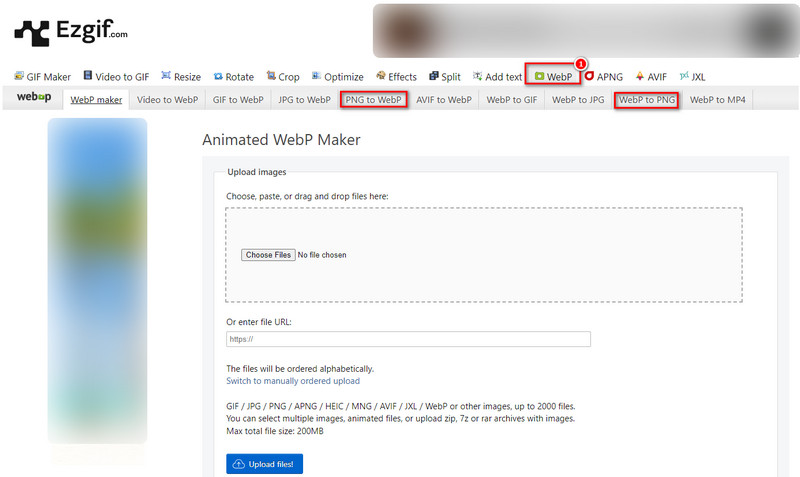800x477 pixels.
Task: Open the Split tool
Action: [x=445, y=77]
